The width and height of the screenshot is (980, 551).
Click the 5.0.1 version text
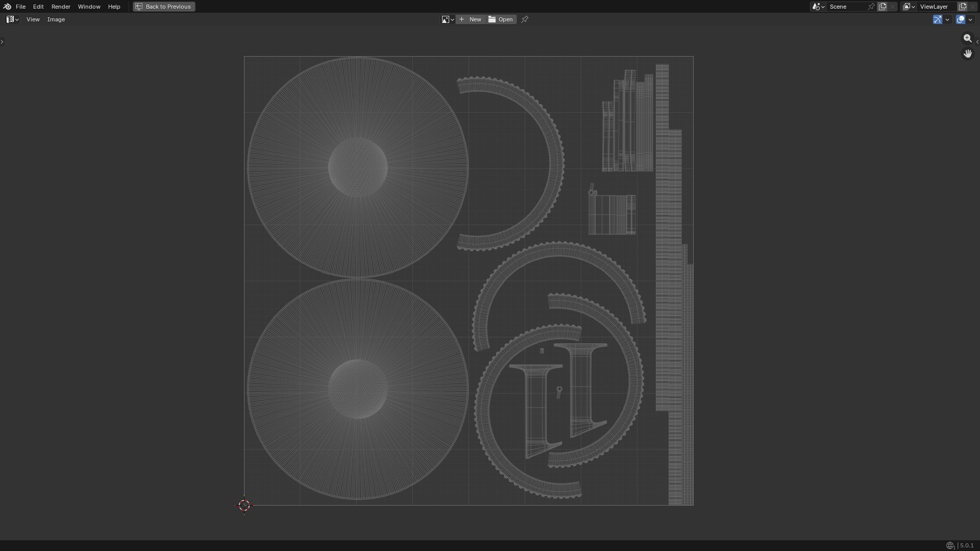coord(967,546)
